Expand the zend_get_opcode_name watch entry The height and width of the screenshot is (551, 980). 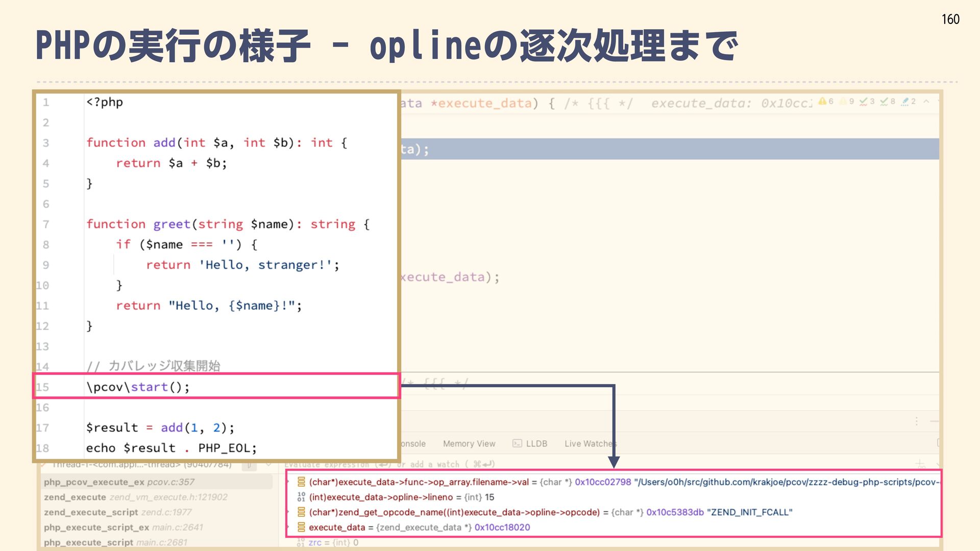click(288, 512)
